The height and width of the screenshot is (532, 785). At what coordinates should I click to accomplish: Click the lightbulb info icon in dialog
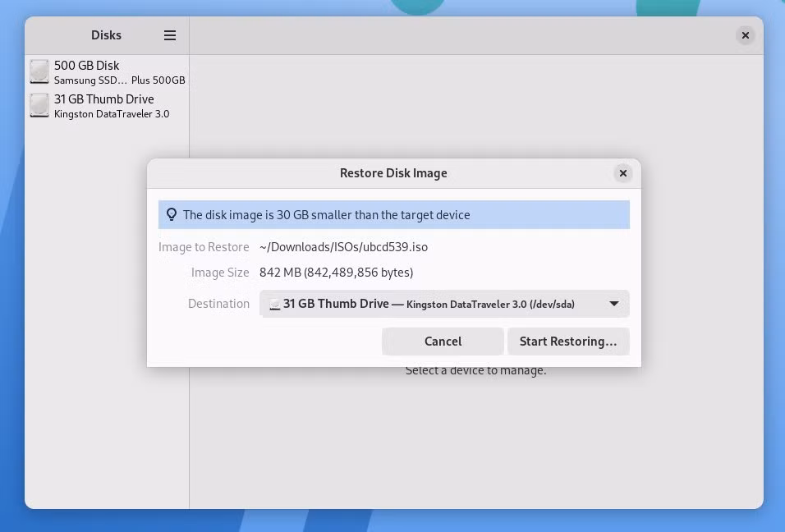click(172, 215)
